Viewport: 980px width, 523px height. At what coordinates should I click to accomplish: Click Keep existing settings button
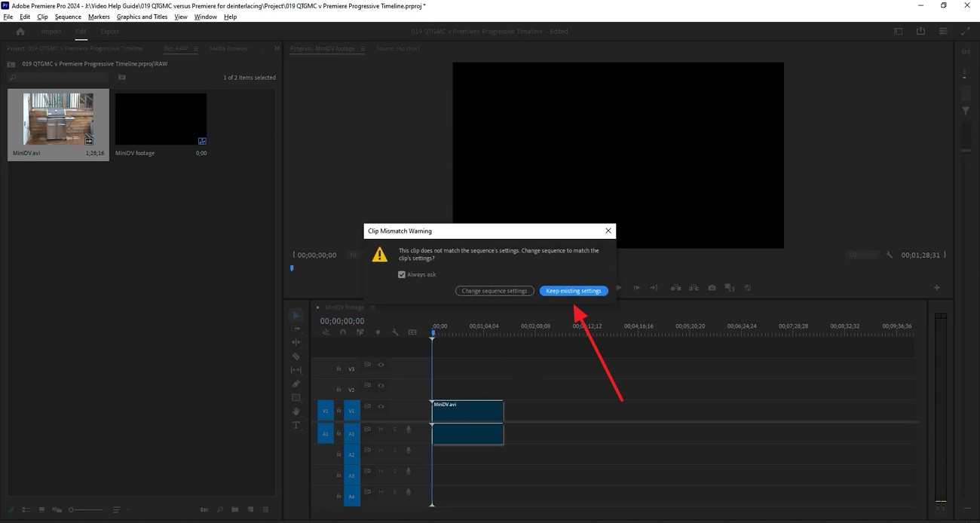[574, 291]
